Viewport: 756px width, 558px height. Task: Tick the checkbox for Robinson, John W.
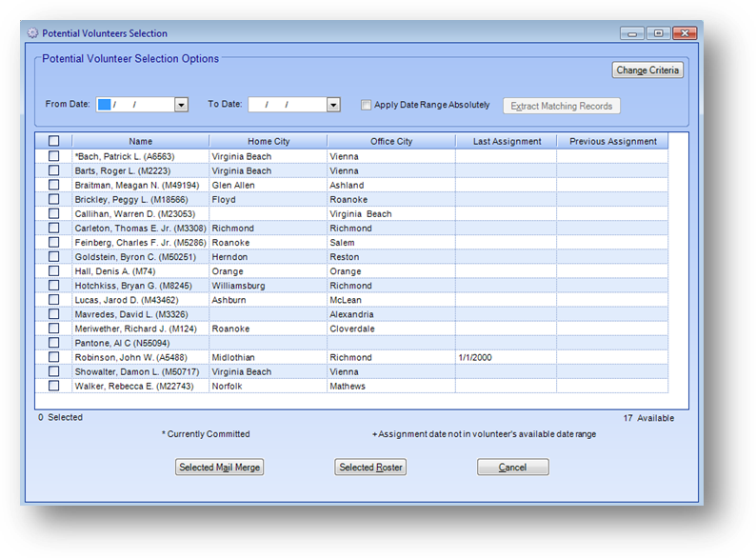tap(53, 357)
